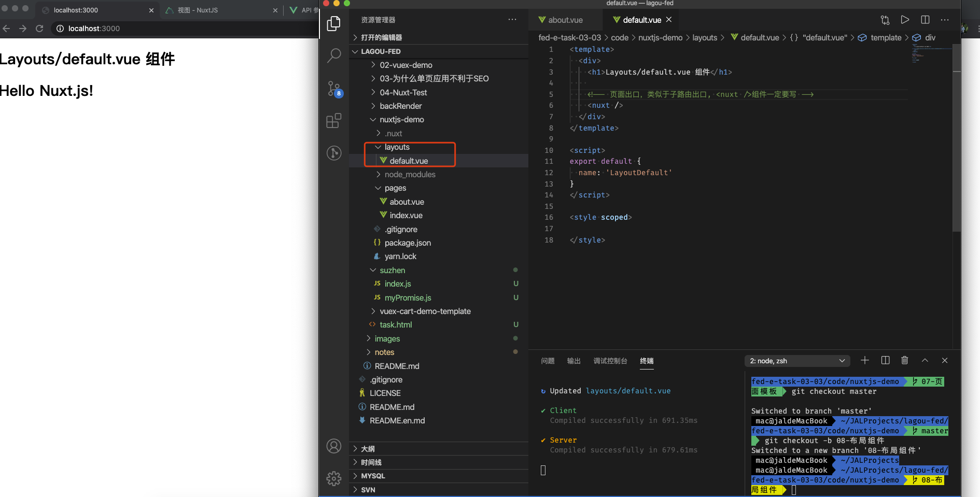Open the Accounts icon in the activity bar
980x497 pixels.
[x=334, y=446]
